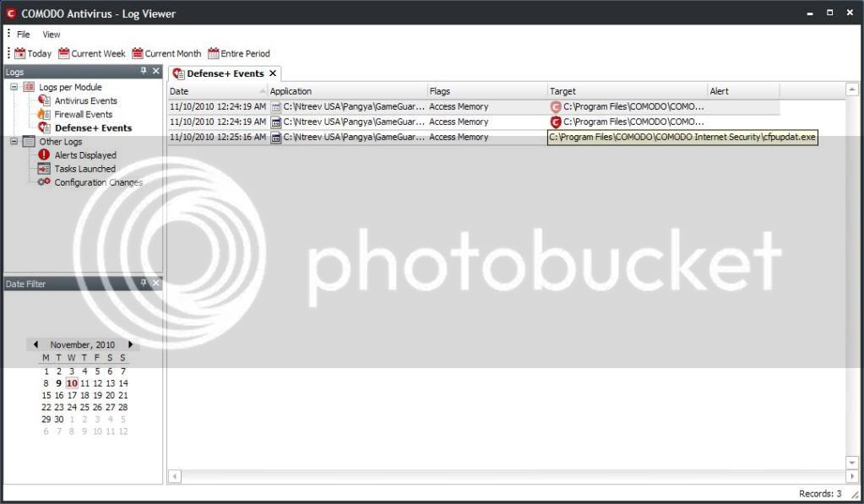The height and width of the screenshot is (504, 864).
Task: Go to the next month in calendar
Action: [131, 344]
